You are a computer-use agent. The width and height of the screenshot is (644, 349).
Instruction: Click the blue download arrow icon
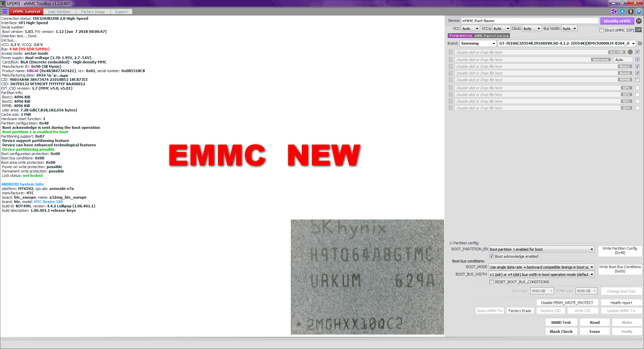622,11
